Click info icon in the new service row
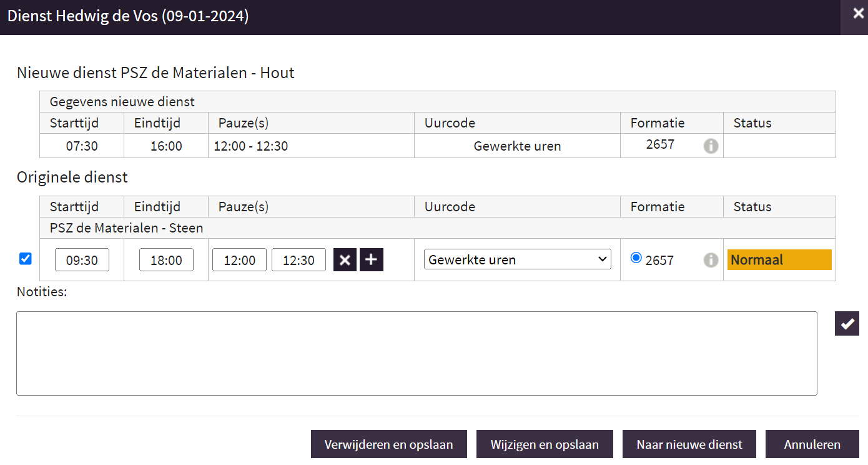868x465 pixels. 711,146
